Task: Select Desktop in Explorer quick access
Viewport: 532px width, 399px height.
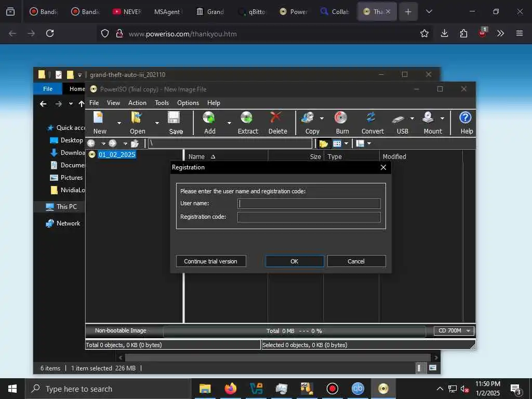Action: click(x=71, y=140)
